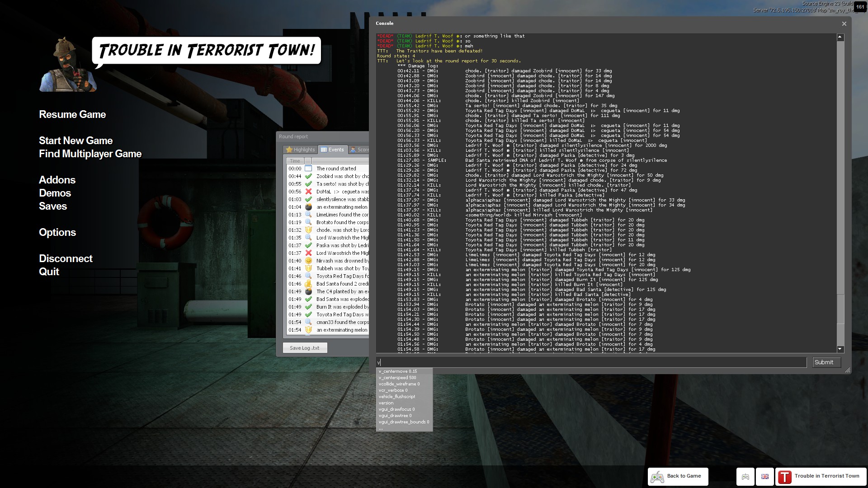Screen dimensions: 868x488
Task: Click the green check beside 'Burn It was exploded'
Action: coord(308,307)
